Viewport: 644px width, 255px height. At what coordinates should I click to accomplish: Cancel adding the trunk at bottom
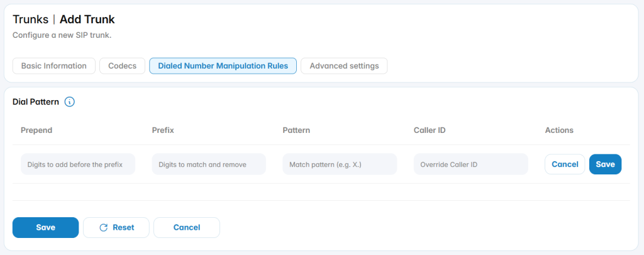click(187, 227)
